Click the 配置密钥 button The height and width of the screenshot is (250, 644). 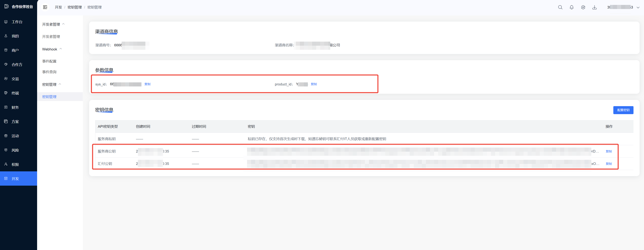click(x=623, y=110)
